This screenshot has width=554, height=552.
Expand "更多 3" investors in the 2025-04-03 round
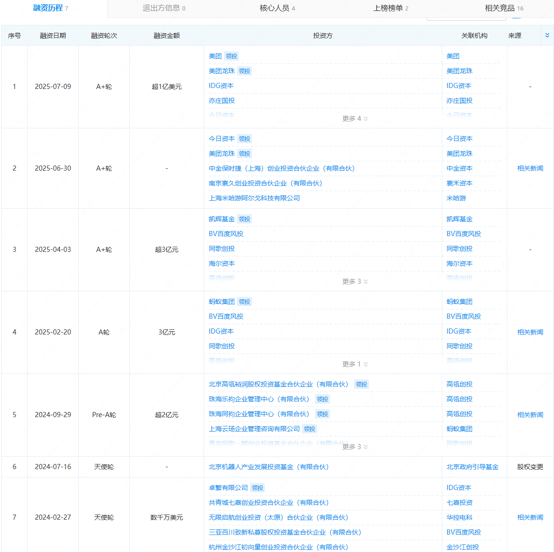click(355, 282)
